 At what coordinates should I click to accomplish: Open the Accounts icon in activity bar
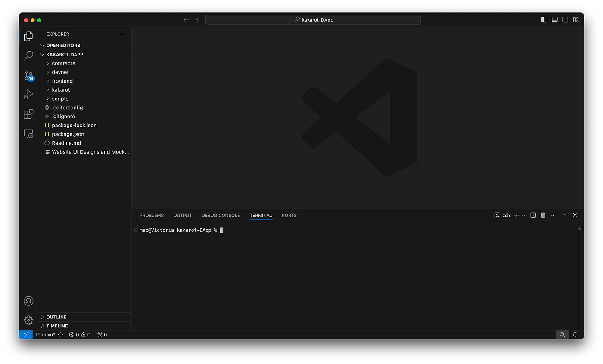point(28,301)
